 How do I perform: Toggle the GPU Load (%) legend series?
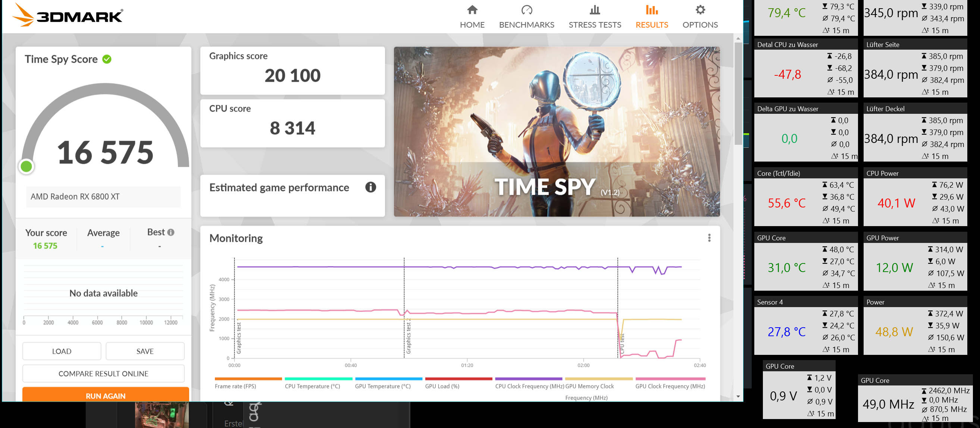(x=442, y=386)
